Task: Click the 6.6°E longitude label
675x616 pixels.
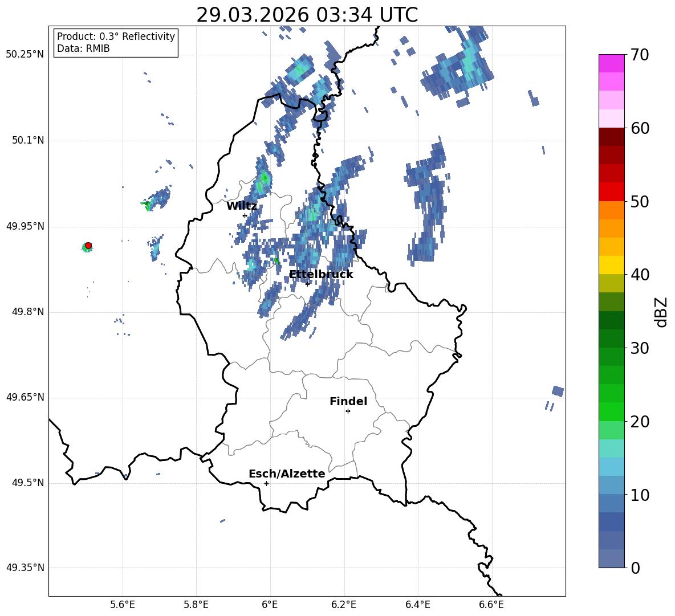Action: [491, 605]
